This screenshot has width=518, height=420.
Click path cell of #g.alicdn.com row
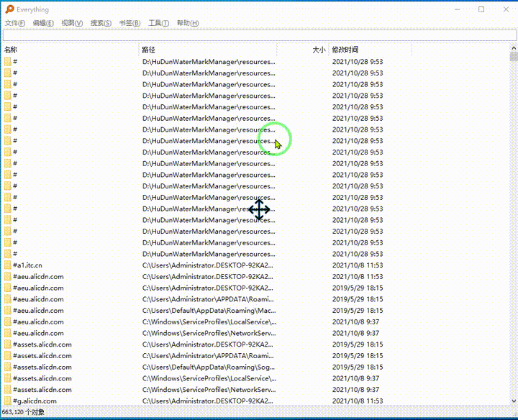point(208,401)
